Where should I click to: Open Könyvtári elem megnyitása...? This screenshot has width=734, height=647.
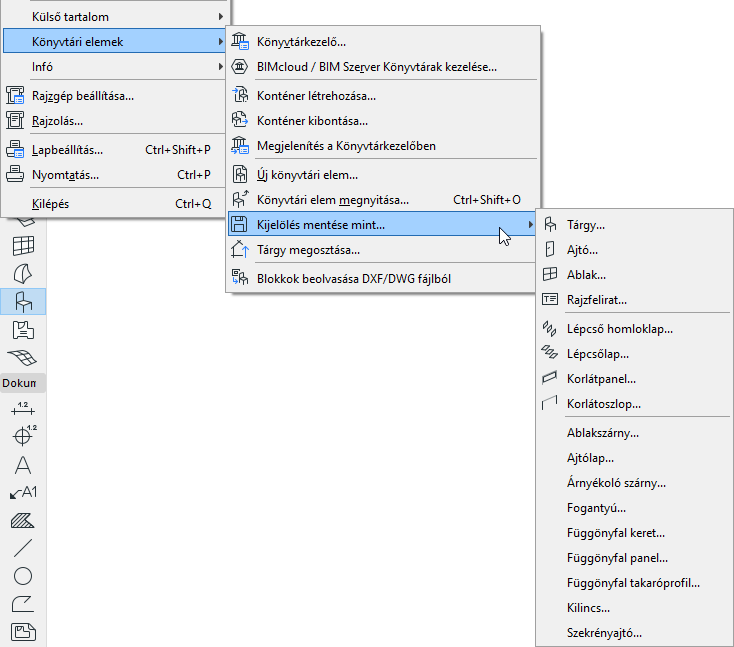pyautogui.click(x=382, y=200)
